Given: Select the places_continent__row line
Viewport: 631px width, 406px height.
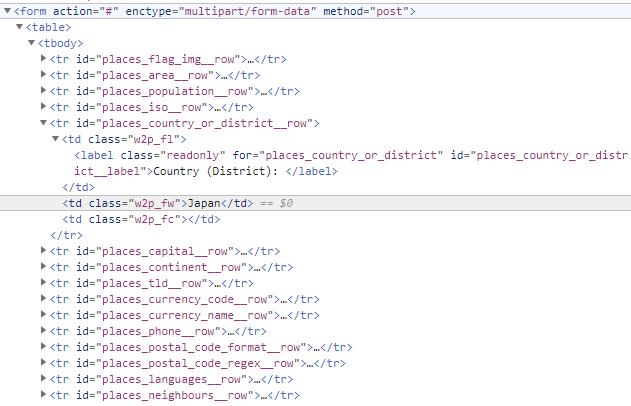Looking at the screenshot, I should point(171,267).
